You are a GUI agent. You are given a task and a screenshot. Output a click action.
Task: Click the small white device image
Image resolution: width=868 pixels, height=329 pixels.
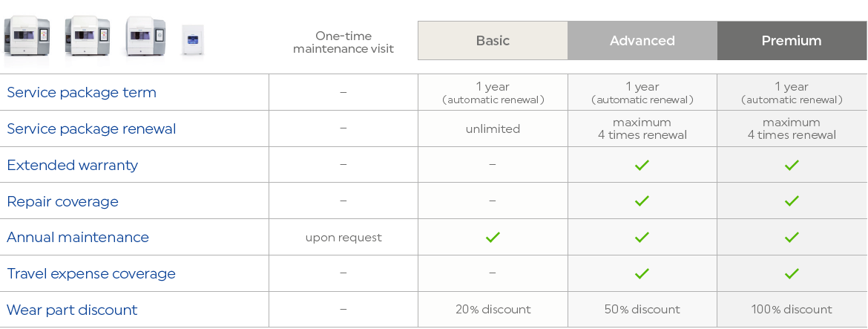193,39
